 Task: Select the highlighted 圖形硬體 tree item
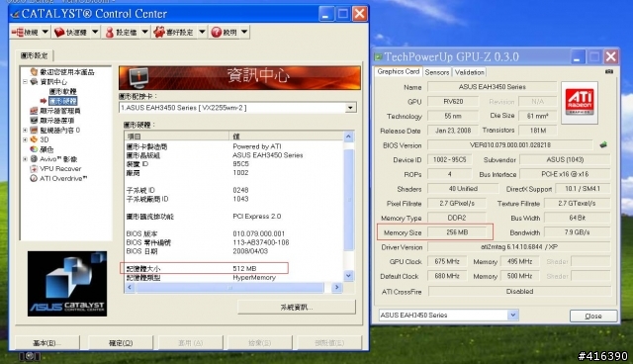point(62,101)
